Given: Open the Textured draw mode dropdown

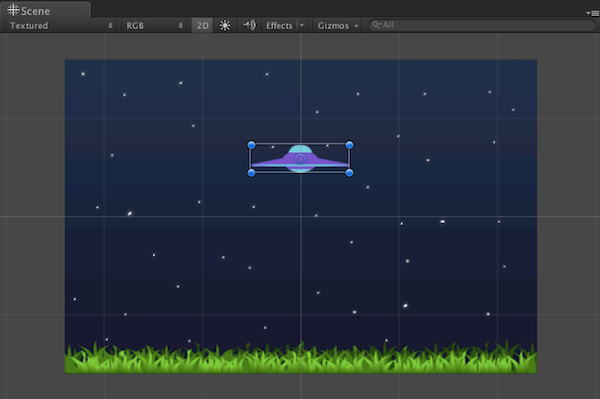Looking at the screenshot, I should (61, 26).
